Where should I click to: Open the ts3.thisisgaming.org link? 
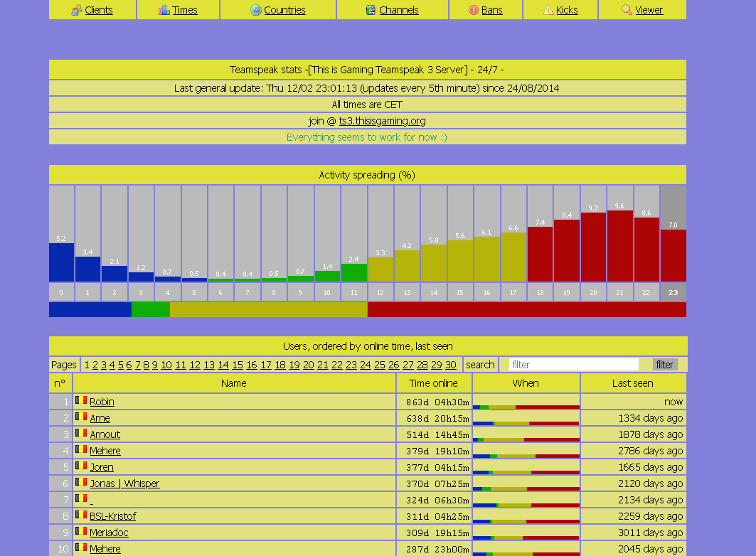tap(382, 121)
